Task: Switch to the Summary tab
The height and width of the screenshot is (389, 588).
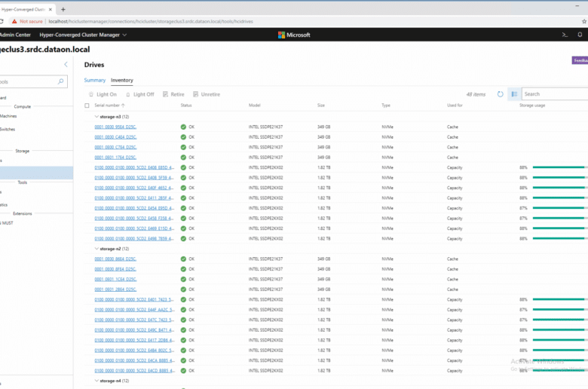Action: click(x=94, y=80)
